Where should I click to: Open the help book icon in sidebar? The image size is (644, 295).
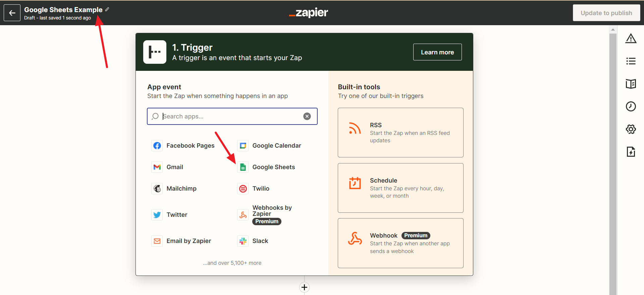point(631,84)
